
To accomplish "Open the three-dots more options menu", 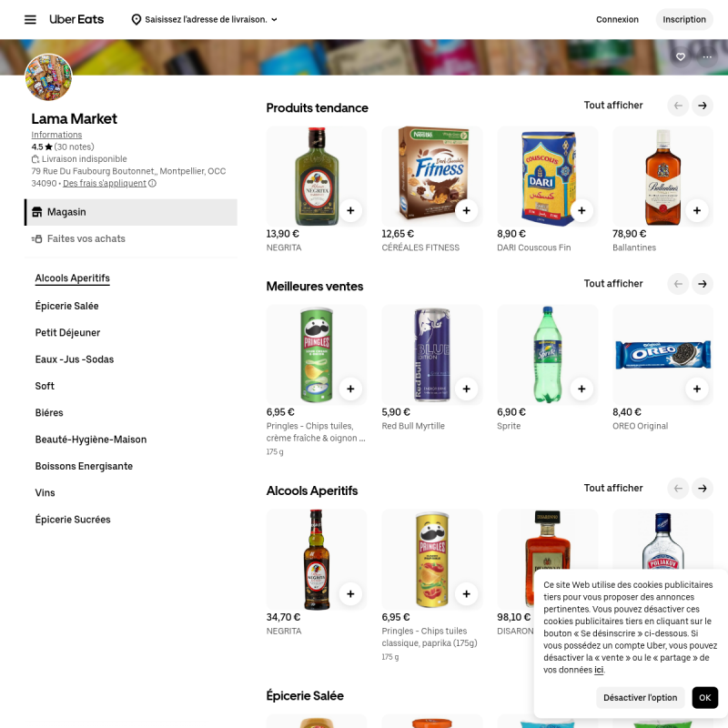I will 707,57.
